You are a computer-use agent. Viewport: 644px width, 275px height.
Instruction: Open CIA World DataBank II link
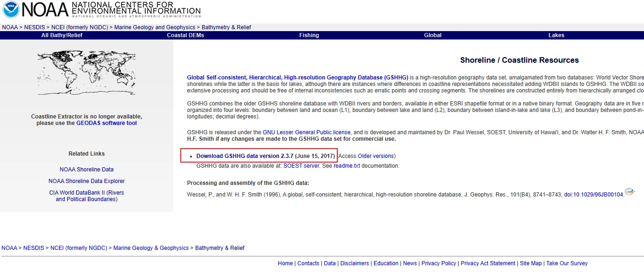(x=86, y=196)
